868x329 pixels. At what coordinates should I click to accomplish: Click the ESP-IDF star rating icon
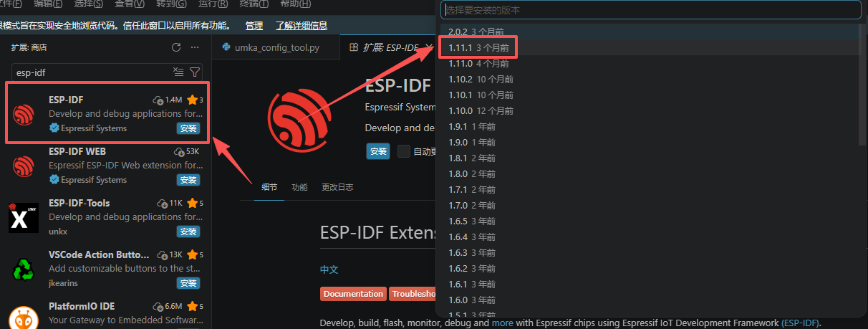tap(192, 100)
